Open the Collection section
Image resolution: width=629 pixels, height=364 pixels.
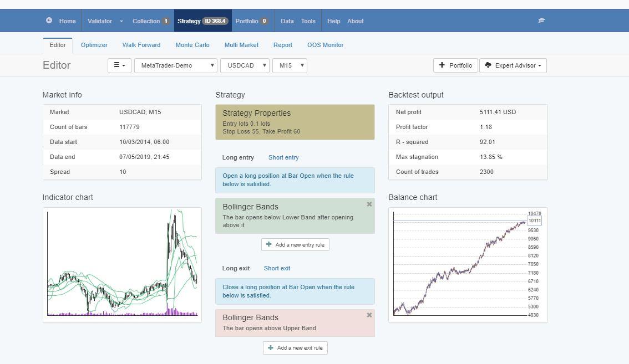(x=146, y=21)
